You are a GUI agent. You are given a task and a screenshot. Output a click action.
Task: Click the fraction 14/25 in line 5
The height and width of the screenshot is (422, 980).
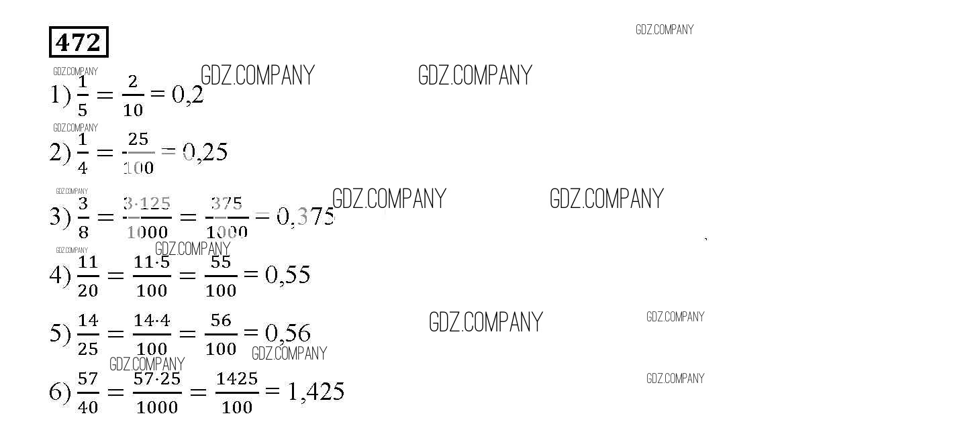88,334
